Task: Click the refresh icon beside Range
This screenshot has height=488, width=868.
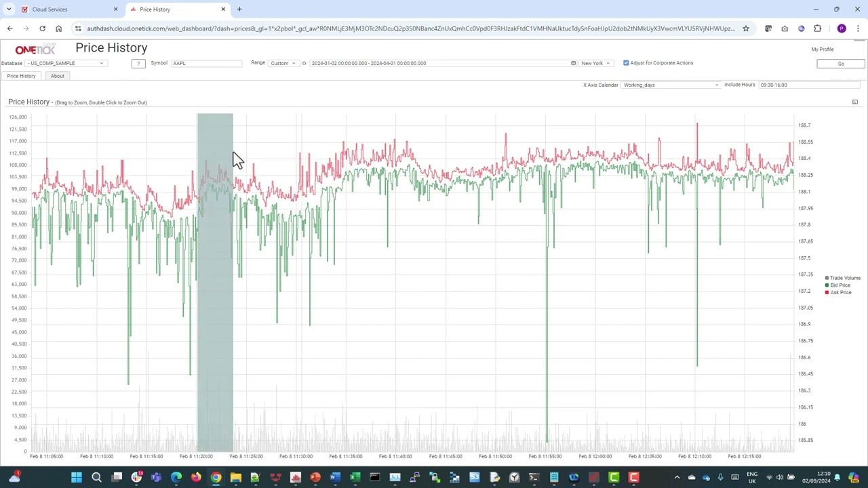Action: click(x=304, y=63)
